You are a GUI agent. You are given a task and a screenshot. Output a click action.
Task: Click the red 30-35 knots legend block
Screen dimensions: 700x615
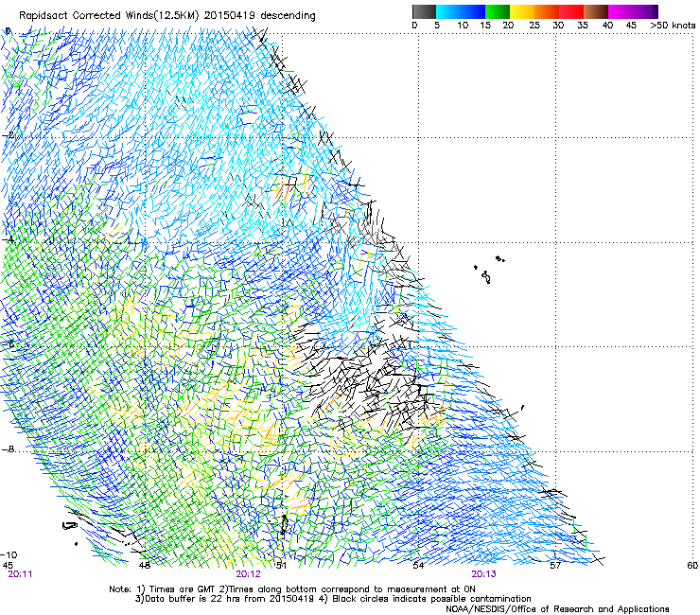571,11
